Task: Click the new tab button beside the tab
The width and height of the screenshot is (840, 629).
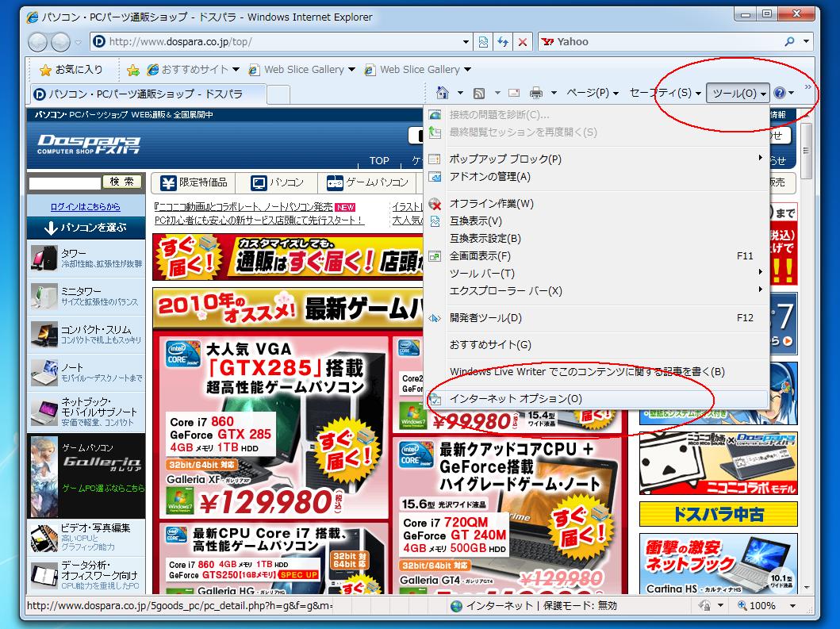Action: [278, 94]
